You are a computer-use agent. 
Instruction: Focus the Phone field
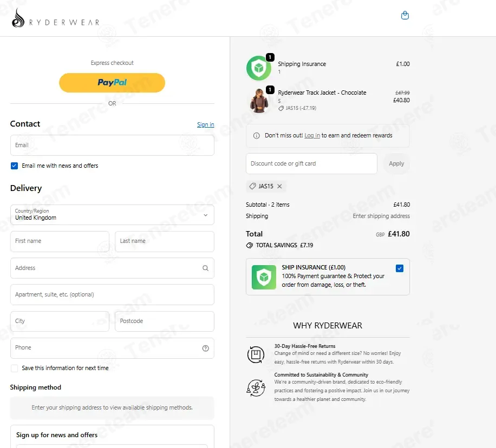click(x=112, y=348)
